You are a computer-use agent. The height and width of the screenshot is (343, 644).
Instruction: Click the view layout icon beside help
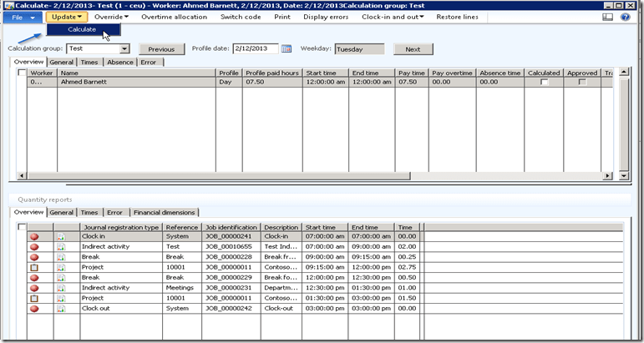[608, 17]
